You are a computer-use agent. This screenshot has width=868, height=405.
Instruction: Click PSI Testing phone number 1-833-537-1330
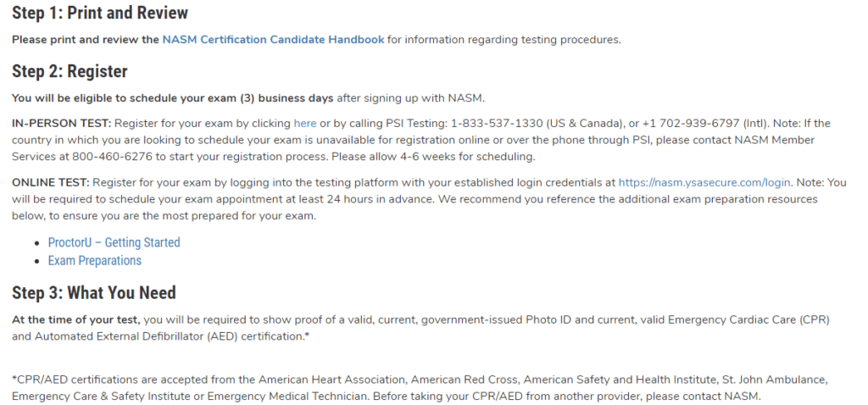(x=497, y=124)
